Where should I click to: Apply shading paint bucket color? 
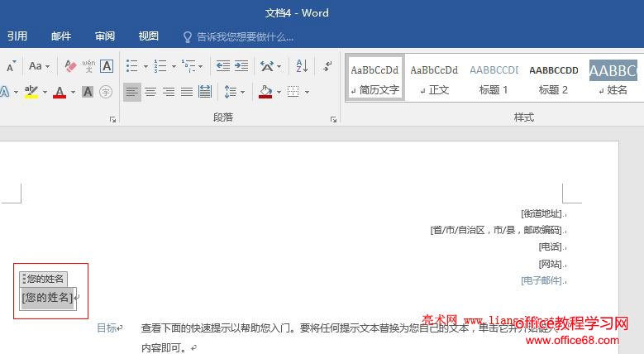265,92
